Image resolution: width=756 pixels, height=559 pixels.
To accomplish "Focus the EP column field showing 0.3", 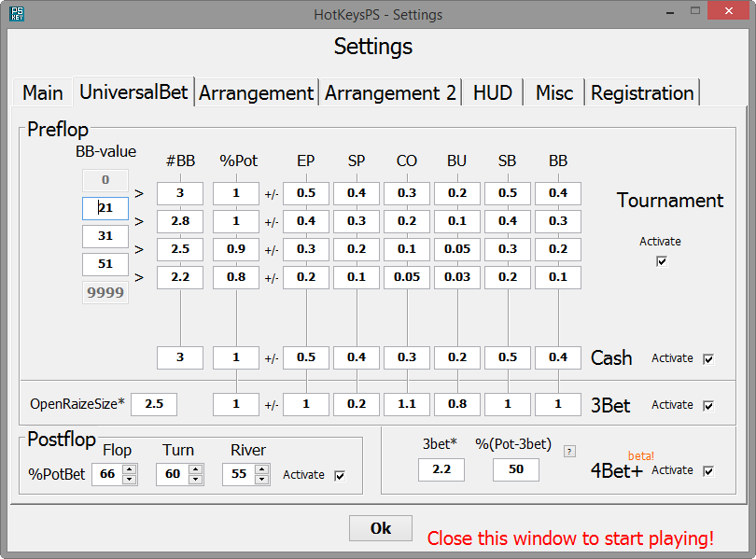I will [x=306, y=249].
